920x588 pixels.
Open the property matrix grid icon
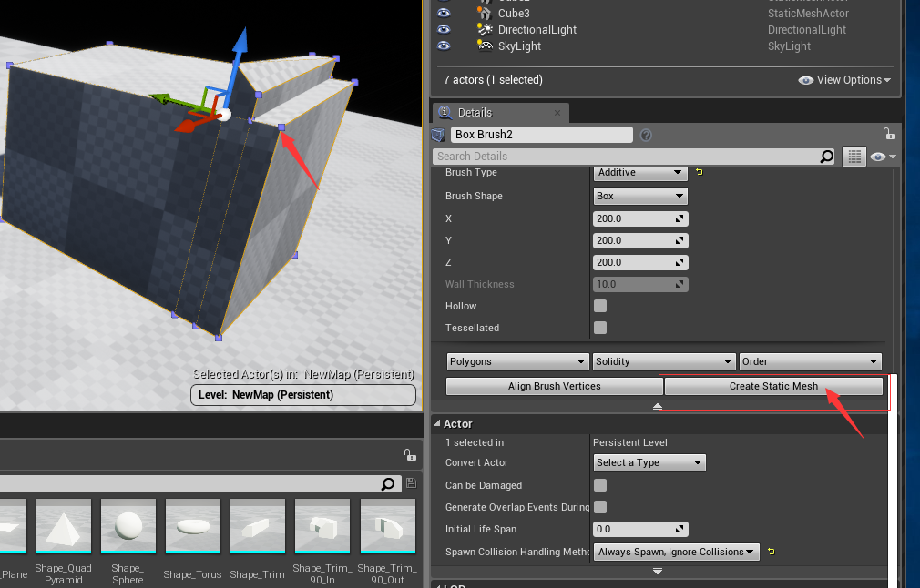click(x=854, y=157)
